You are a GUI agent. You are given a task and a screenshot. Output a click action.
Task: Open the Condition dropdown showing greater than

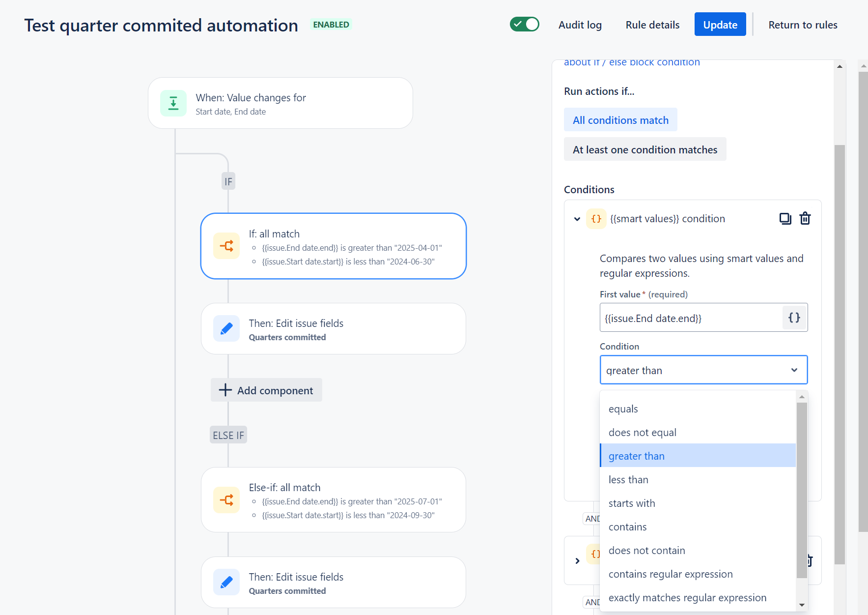point(703,370)
